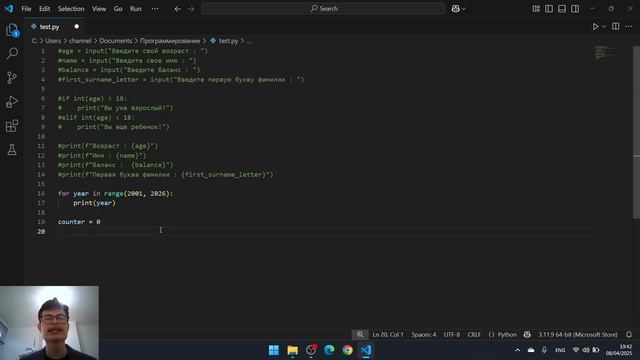The image size is (640, 360).
Task: Open the Selection menu
Action: click(x=71, y=9)
